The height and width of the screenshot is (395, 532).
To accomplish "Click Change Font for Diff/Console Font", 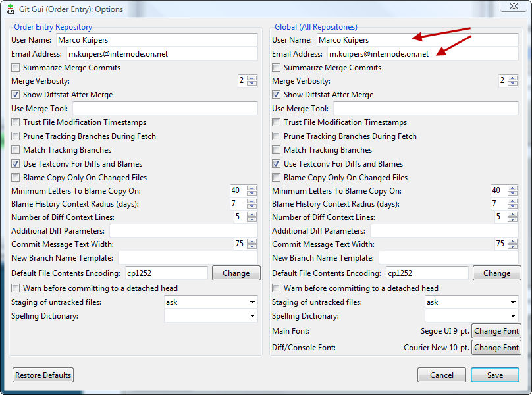I will click(496, 348).
